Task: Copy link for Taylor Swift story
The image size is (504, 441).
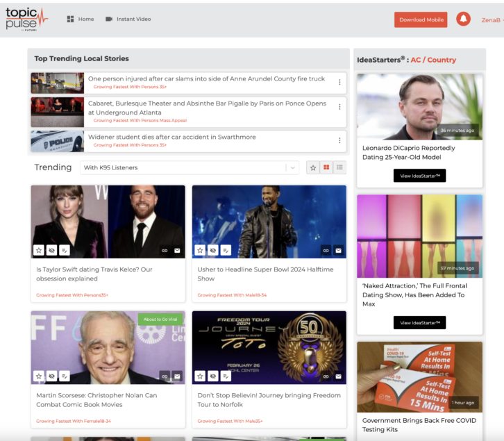Action: (x=165, y=251)
